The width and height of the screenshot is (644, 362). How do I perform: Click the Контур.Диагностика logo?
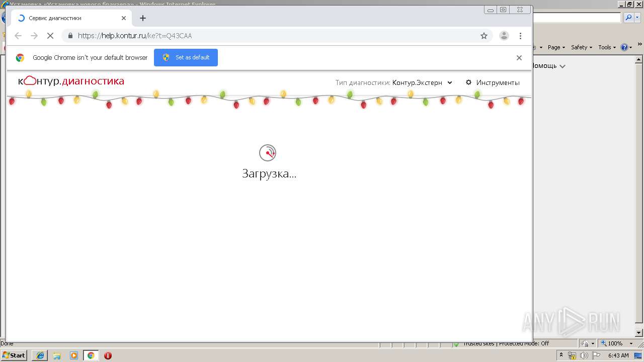click(71, 81)
